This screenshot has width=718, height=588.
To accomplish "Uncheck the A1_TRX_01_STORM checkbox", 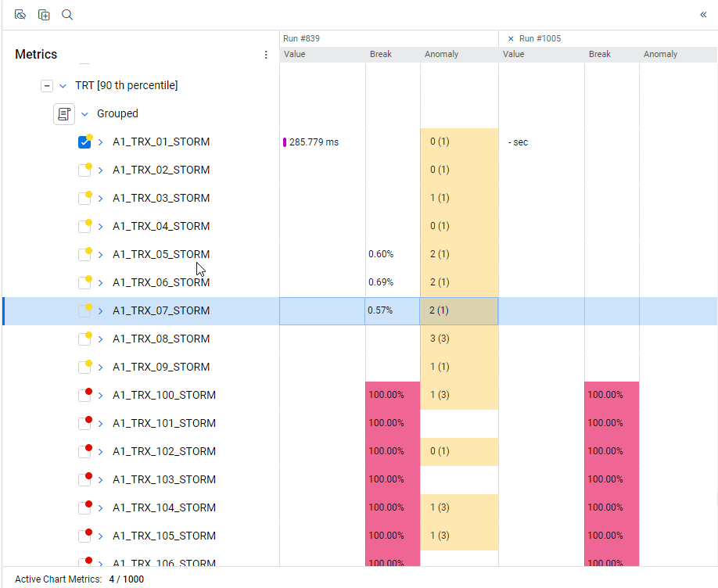I will click(84, 142).
